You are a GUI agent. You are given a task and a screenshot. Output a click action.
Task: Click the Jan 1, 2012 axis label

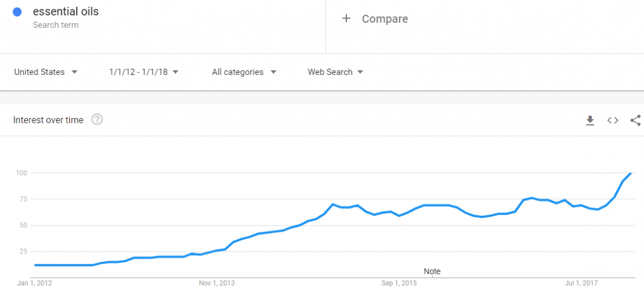click(x=34, y=283)
